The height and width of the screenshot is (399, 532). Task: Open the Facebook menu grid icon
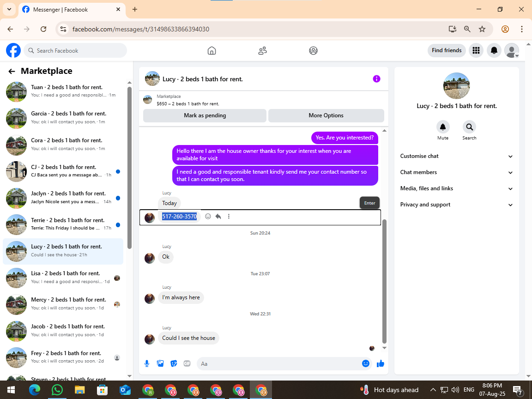point(476,50)
